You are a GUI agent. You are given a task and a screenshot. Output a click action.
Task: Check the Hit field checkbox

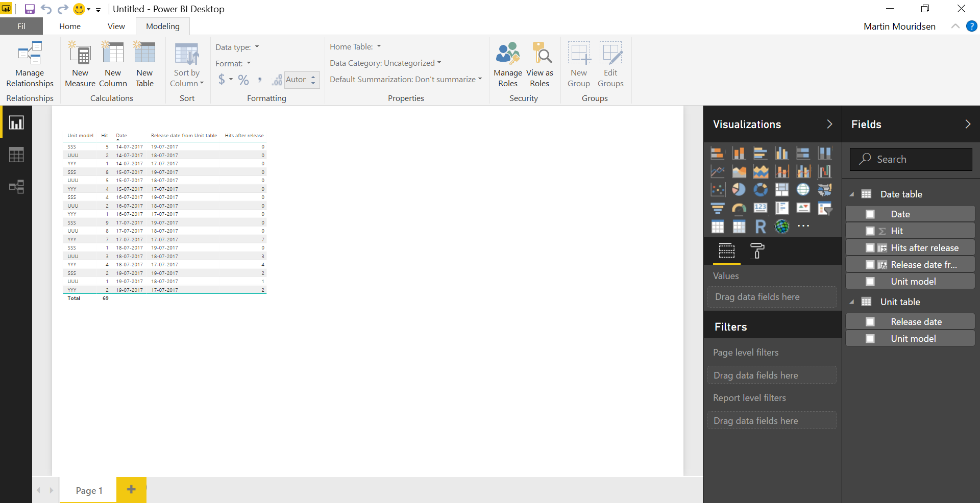pyautogui.click(x=870, y=231)
